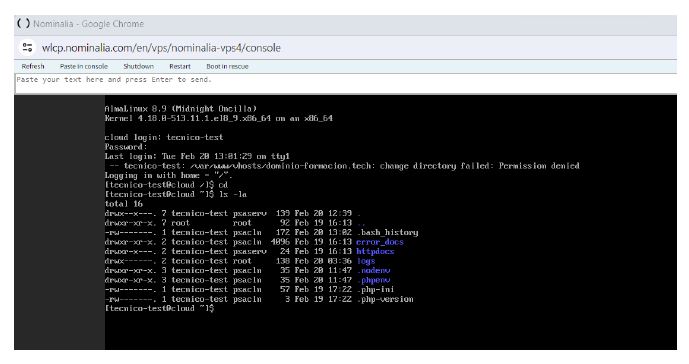Click the AlmaLinux 8.9 banner line
This screenshot has width=689, height=364.
181,109
